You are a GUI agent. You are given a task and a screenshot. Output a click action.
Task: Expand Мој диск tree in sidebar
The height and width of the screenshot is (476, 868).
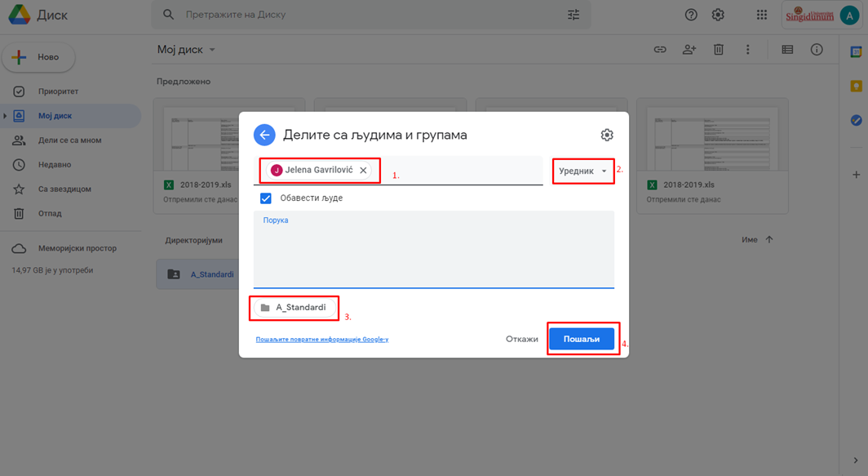click(x=5, y=116)
